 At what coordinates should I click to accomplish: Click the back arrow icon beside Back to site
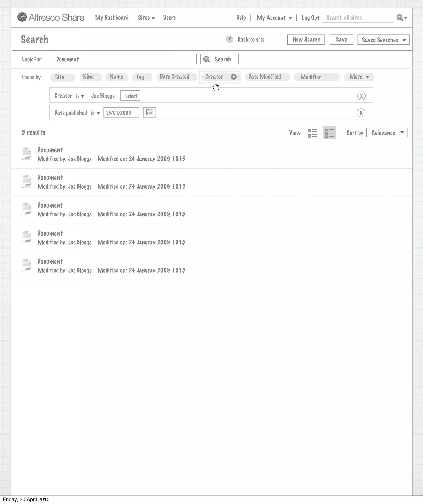pos(230,39)
